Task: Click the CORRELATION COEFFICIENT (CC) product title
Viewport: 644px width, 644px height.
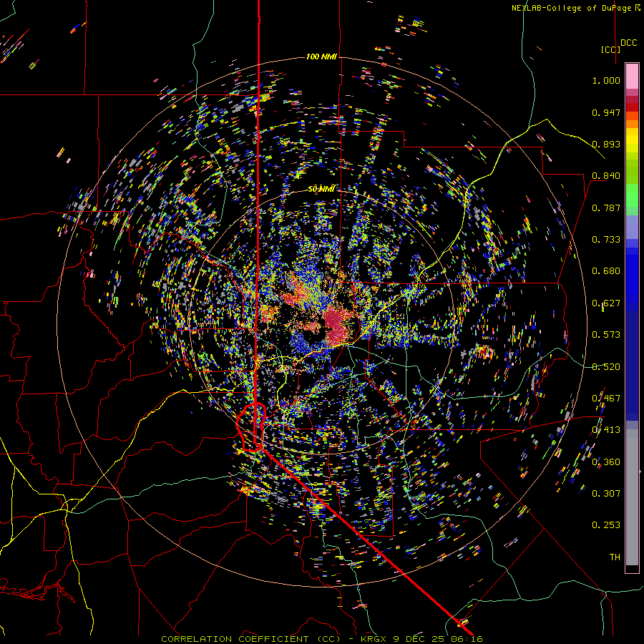Action: (x=250, y=639)
